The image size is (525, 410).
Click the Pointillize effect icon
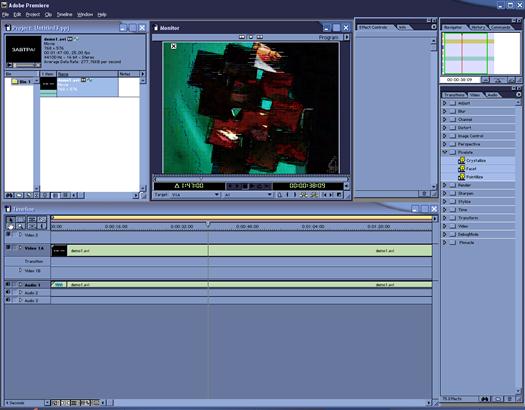click(x=462, y=177)
